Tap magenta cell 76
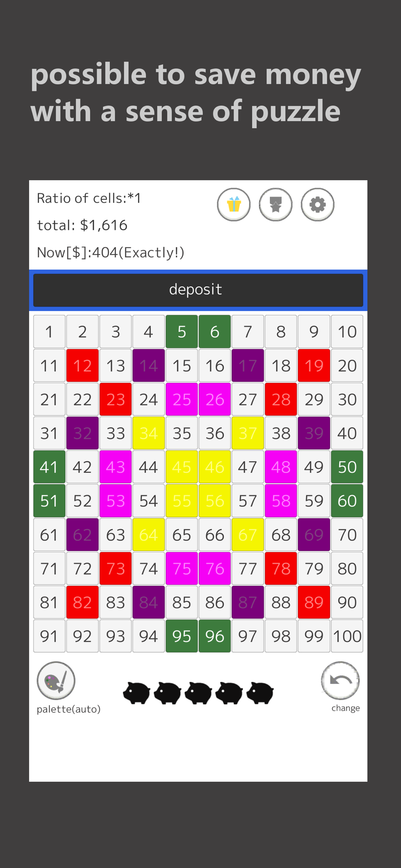 coord(215,569)
